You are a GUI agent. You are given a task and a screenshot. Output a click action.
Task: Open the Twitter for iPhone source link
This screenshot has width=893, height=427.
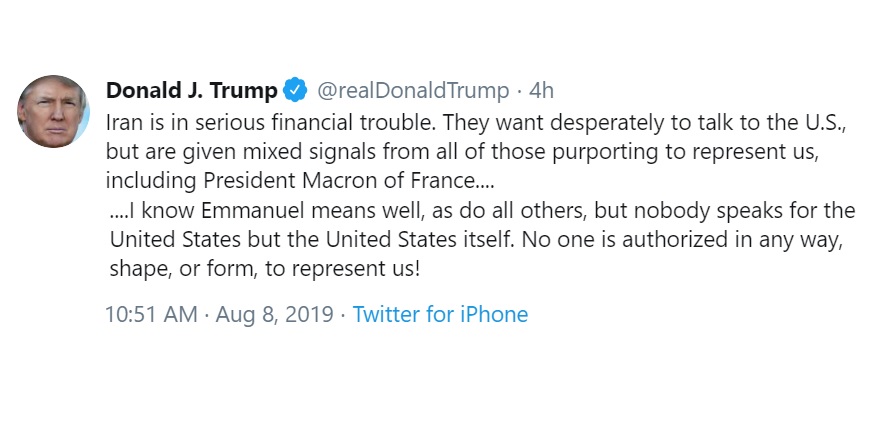pos(440,314)
